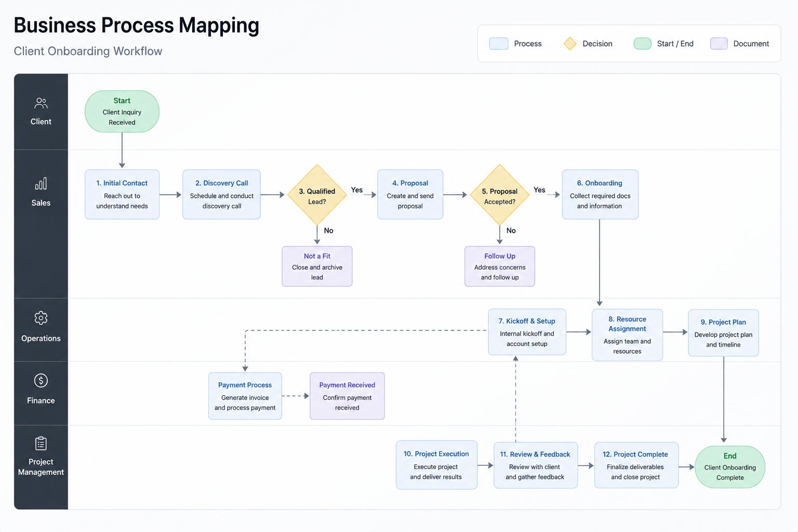This screenshot has width=798, height=532.
Task: Click the Decision legend label
Action: [597, 44]
